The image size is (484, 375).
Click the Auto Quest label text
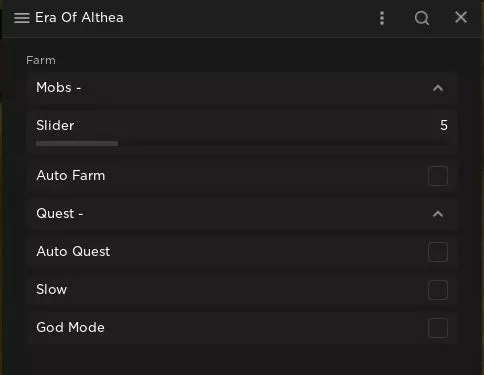(x=73, y=252)
